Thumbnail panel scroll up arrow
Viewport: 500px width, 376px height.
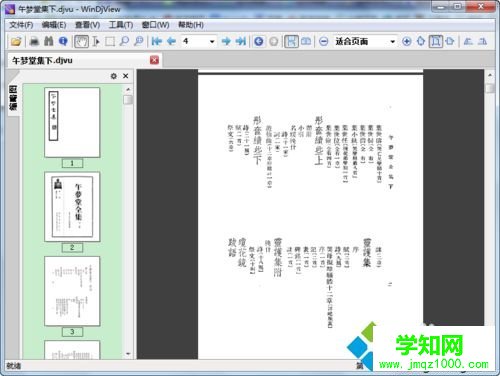[128, 89]
